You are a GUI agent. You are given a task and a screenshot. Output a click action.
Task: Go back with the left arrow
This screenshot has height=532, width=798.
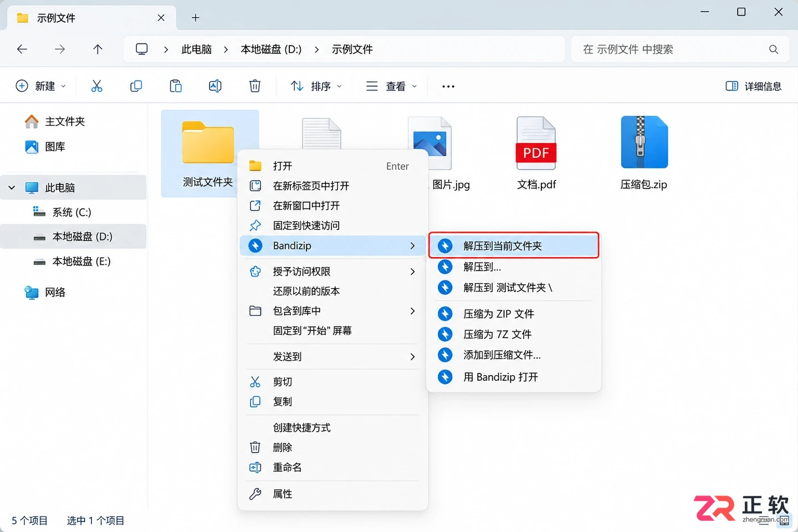point(22,49)
